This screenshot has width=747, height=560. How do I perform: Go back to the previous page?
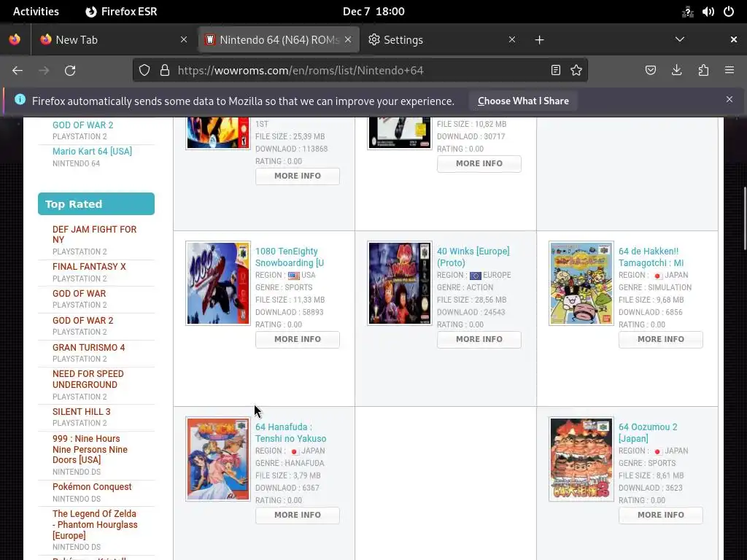18,71
